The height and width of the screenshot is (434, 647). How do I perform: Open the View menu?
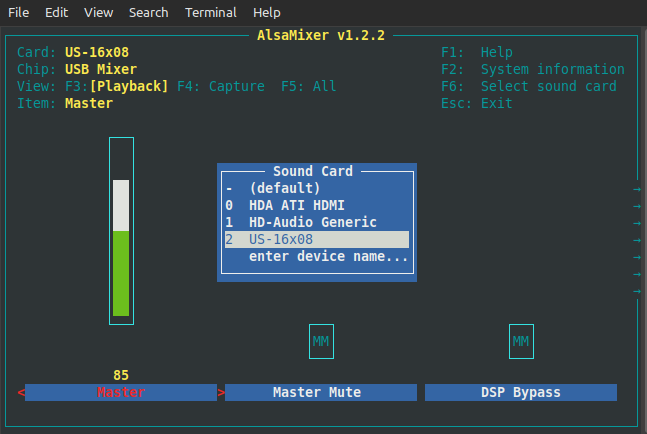pyautogui.click(x=99, y=12)
